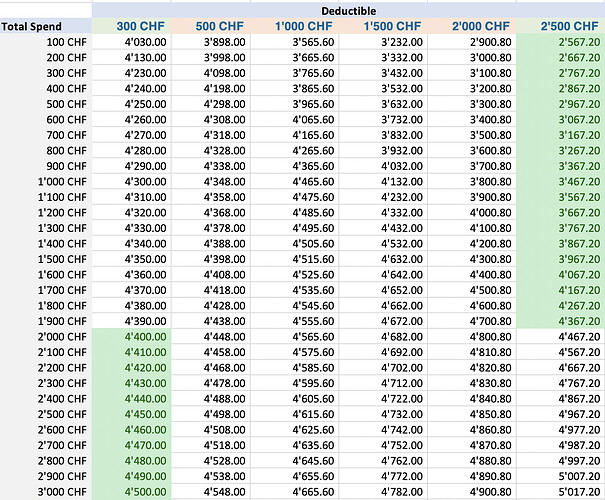Select cell showing 4'515.60
The image size is (605, 500).
pos(294,259)
